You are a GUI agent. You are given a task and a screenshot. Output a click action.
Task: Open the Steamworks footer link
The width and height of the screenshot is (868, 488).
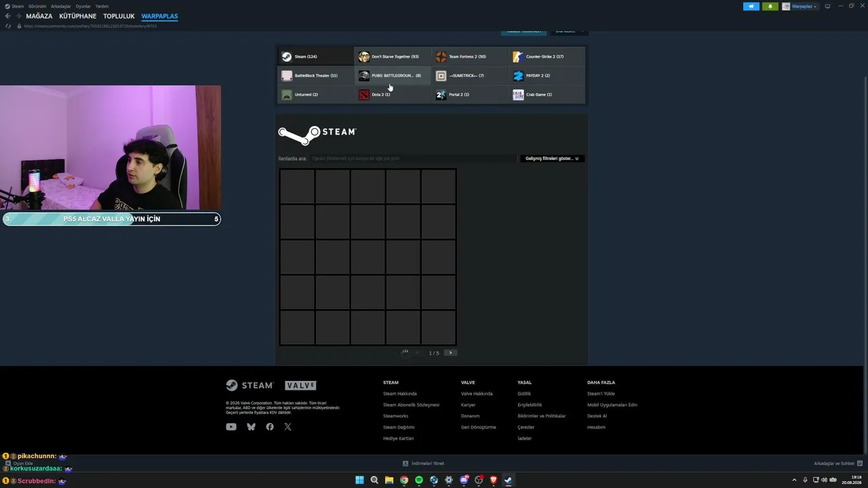[395, 416]
